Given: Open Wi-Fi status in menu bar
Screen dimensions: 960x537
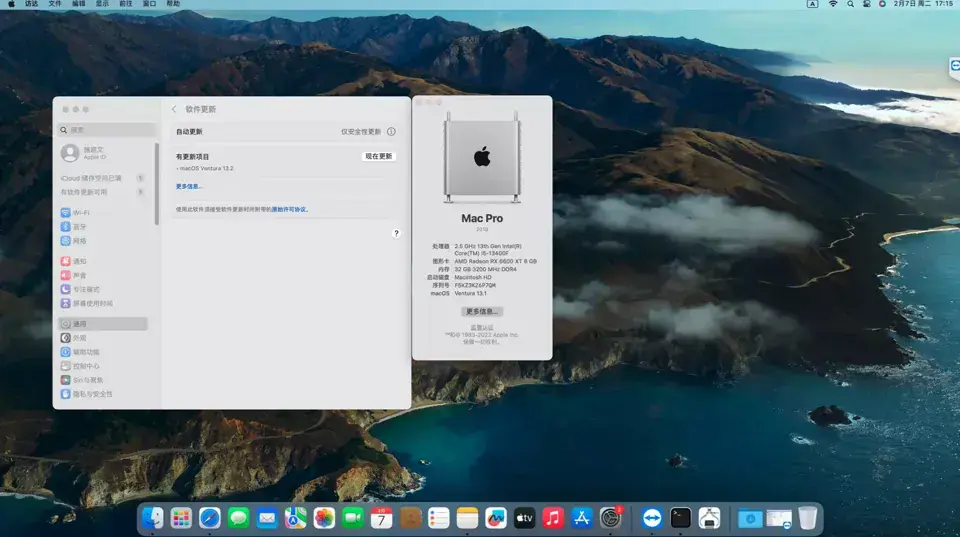Looking at the screenshot, I should (x=833, y=4).
